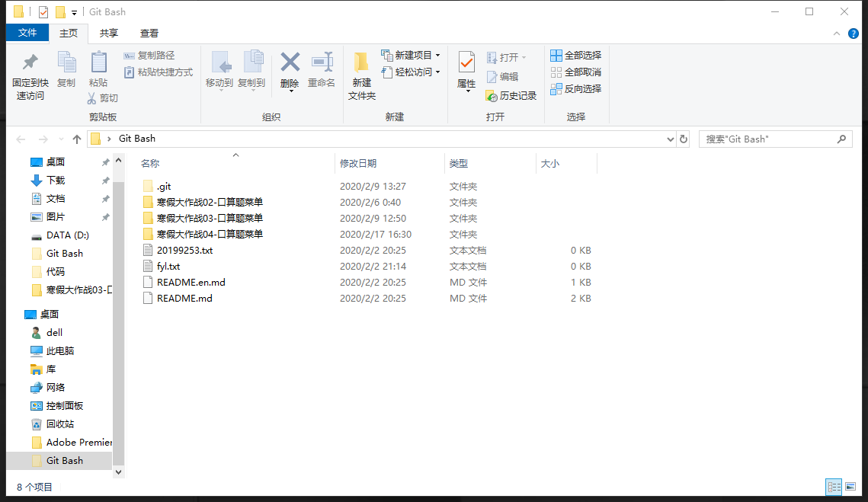Select file README.en.md
The height and width of the screenshot is (502, 868).
pyautogui.click(x=184, y=283)
